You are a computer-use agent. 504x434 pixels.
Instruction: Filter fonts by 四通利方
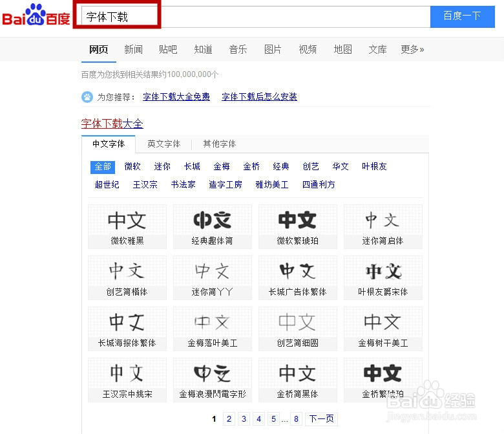pos(319,185)
